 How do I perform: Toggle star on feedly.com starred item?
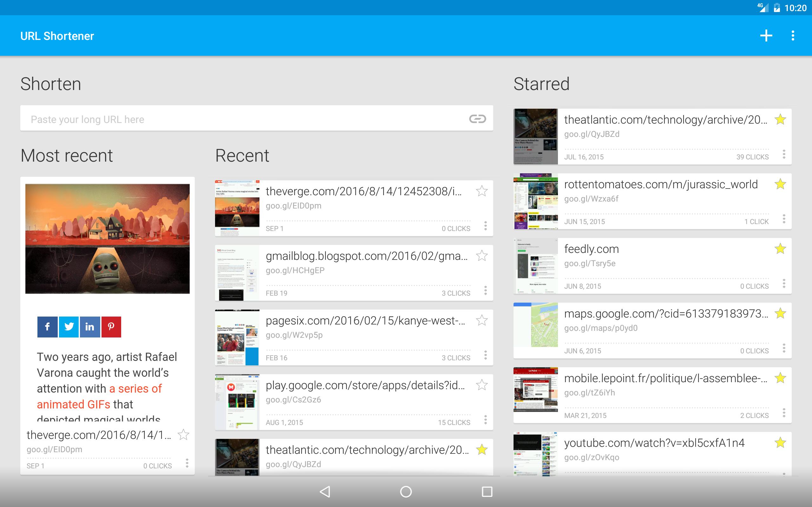point(780,249)
